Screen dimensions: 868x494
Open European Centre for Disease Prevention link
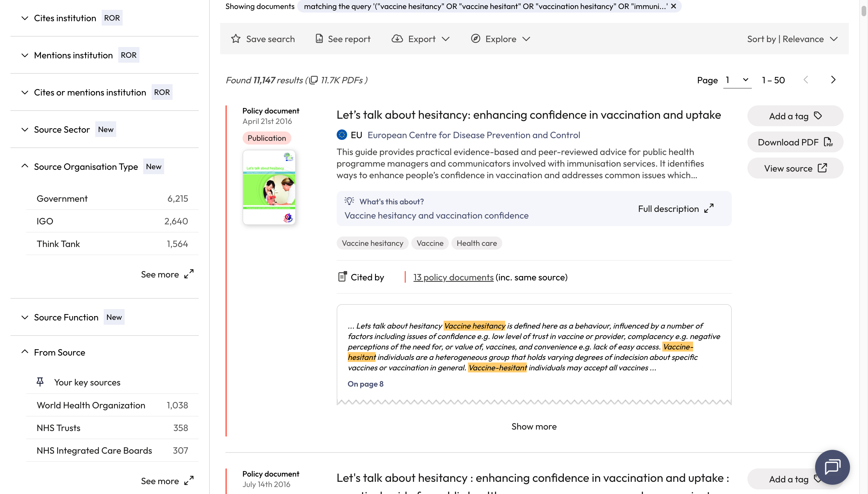click(x=474, y=135)
